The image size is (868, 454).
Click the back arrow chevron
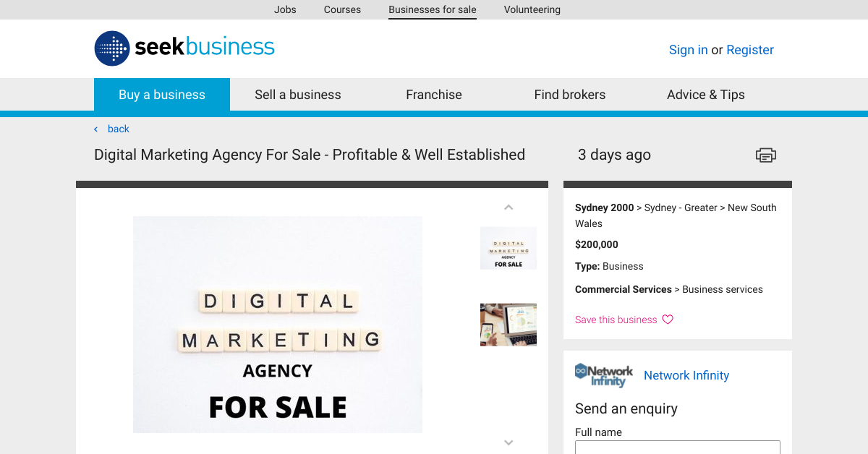[x=95, y=129]
